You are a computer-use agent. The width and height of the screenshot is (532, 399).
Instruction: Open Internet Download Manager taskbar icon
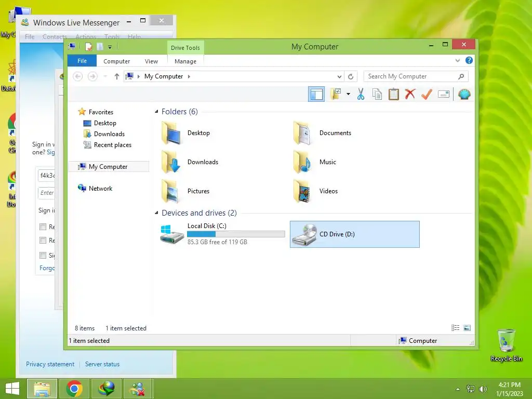click(106, 389)
